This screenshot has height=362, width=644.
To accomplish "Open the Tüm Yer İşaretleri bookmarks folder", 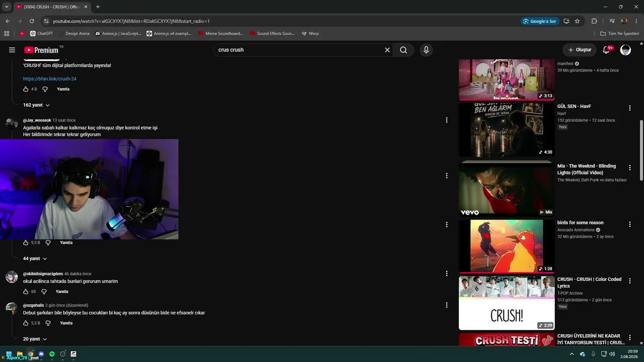I will coord(620,34).
